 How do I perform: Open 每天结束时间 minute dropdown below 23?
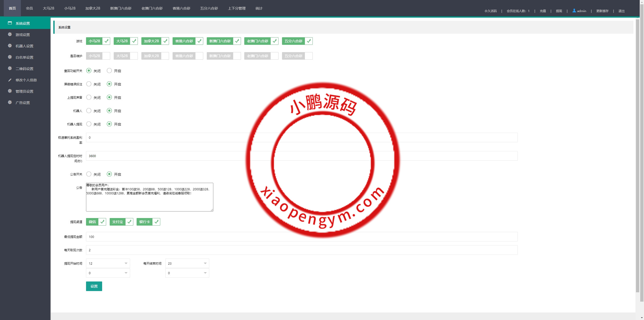pyautogui.click(x=187, y=273)
